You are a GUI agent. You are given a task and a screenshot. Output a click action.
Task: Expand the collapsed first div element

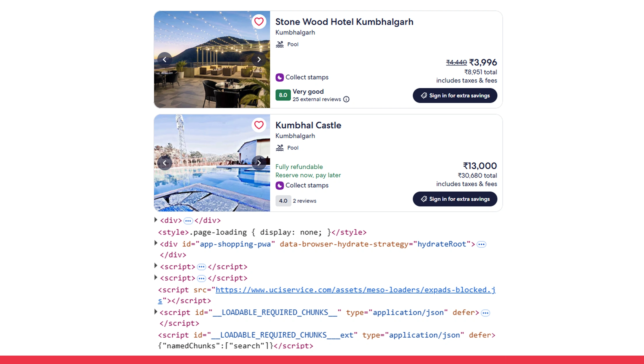click(156, 220)
